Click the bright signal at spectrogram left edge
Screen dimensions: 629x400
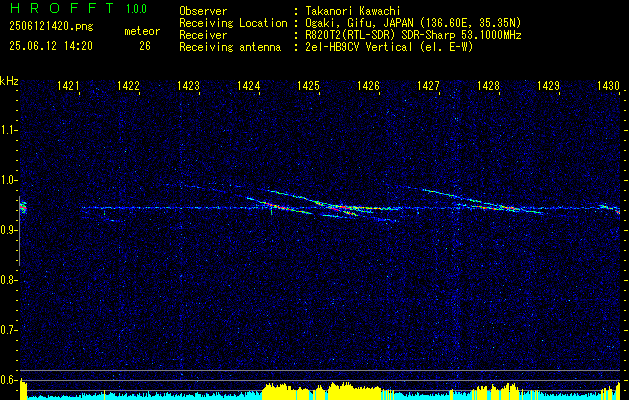tap(23, 207)
